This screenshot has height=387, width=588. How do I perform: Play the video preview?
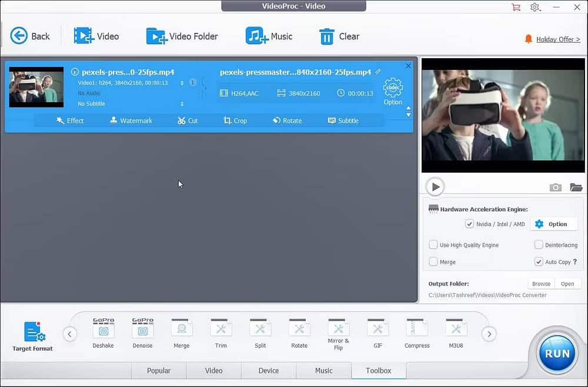pyautogui.click(x=435, y=187)
